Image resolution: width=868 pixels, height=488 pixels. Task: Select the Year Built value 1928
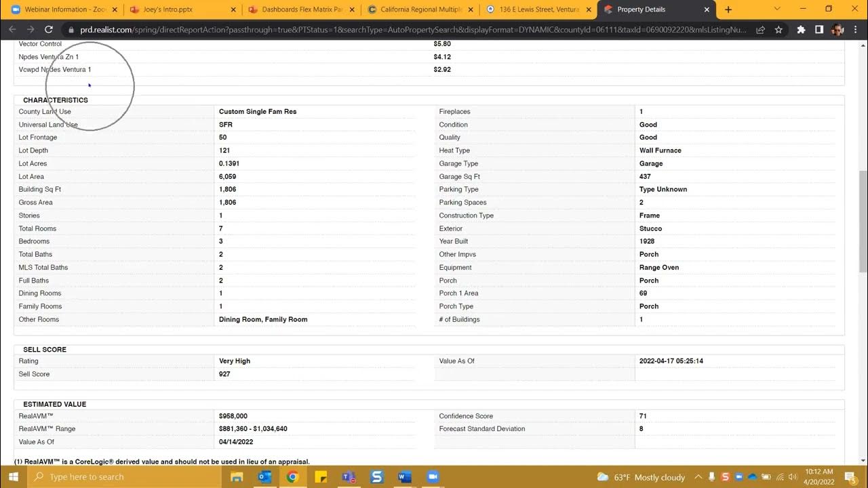[647, 241]
